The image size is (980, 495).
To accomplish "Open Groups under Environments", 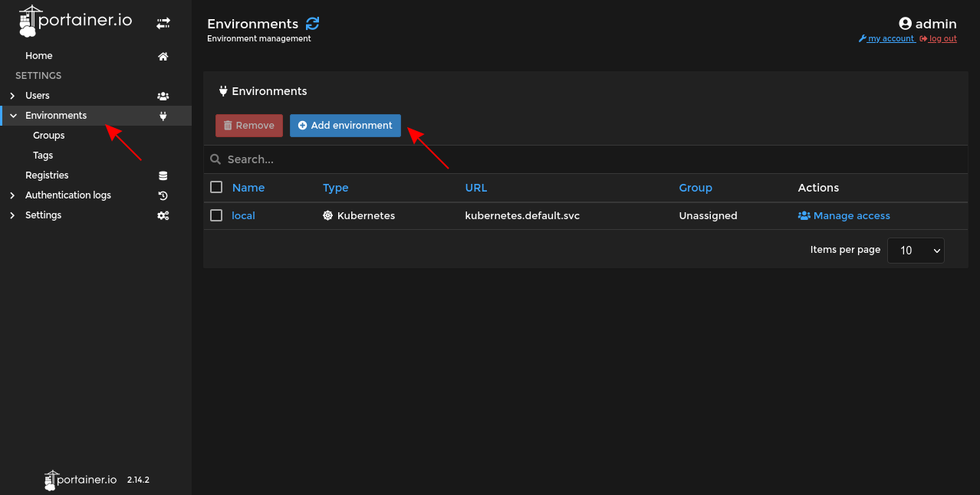I will 49,136.
